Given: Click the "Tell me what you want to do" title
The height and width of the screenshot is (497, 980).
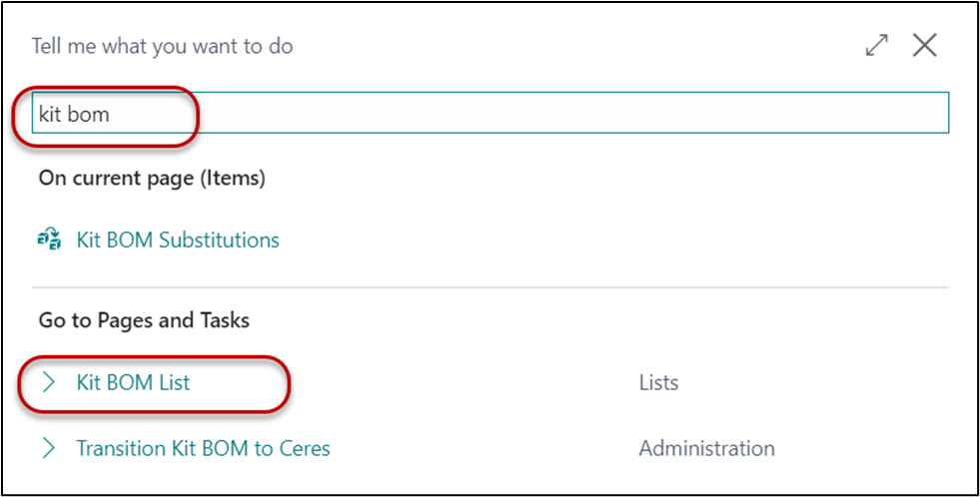Looking at the screenshot, I should coord(162,46).
